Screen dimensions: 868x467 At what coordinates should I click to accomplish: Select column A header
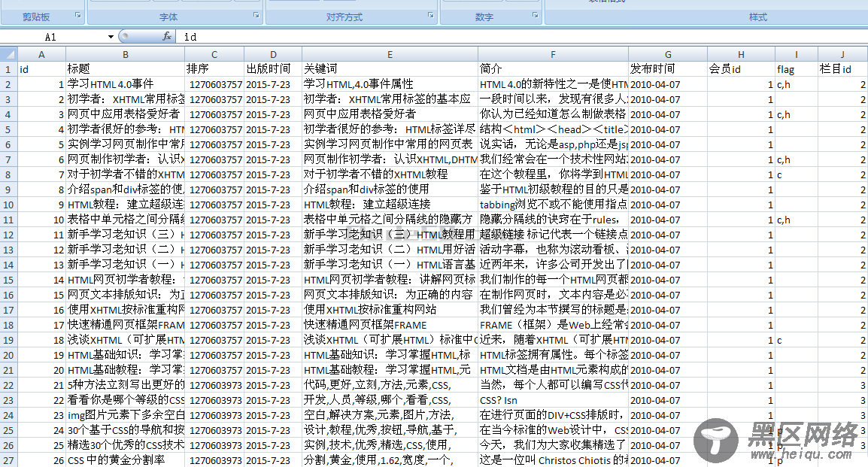point(41,54)
